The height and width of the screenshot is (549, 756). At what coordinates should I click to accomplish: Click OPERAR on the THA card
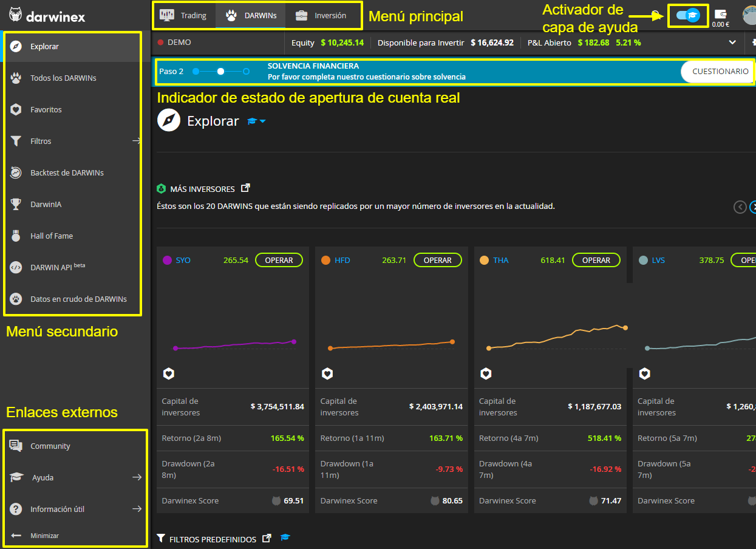pyautogui.click(x=596, y=260)
